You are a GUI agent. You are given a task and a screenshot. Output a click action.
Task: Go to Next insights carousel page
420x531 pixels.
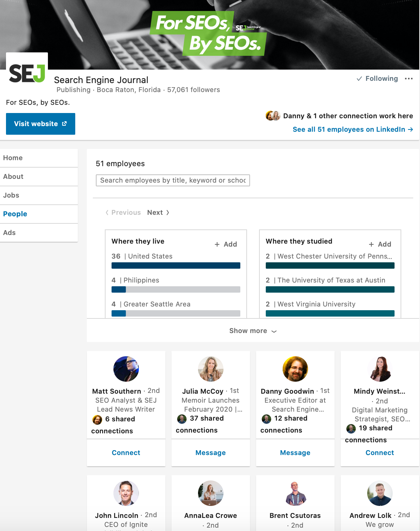[x=158, y=213]
